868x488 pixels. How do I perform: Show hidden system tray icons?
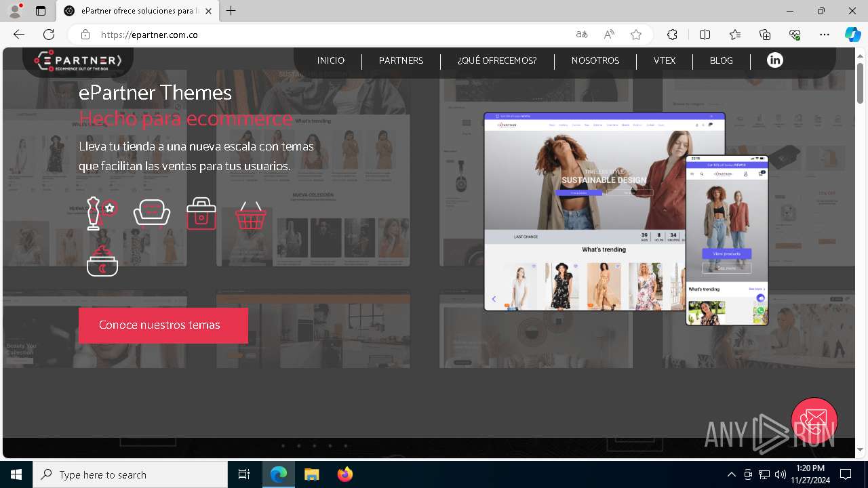click(731, 474)
